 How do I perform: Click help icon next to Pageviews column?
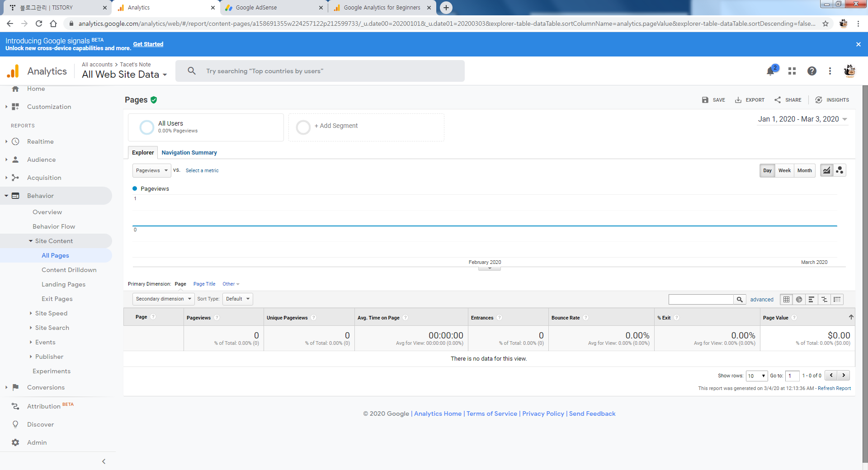pos(217,317)
